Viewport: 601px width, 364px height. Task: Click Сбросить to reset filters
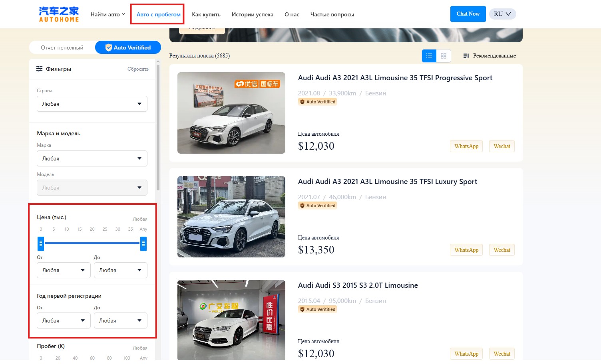pos(138,69)
